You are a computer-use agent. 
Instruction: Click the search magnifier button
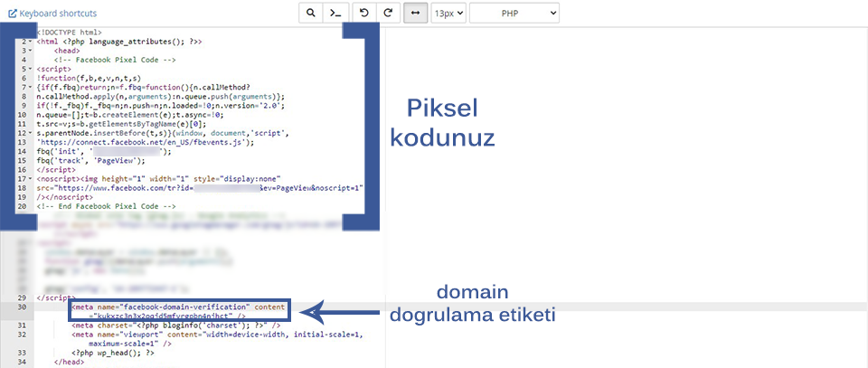(310, 13)
